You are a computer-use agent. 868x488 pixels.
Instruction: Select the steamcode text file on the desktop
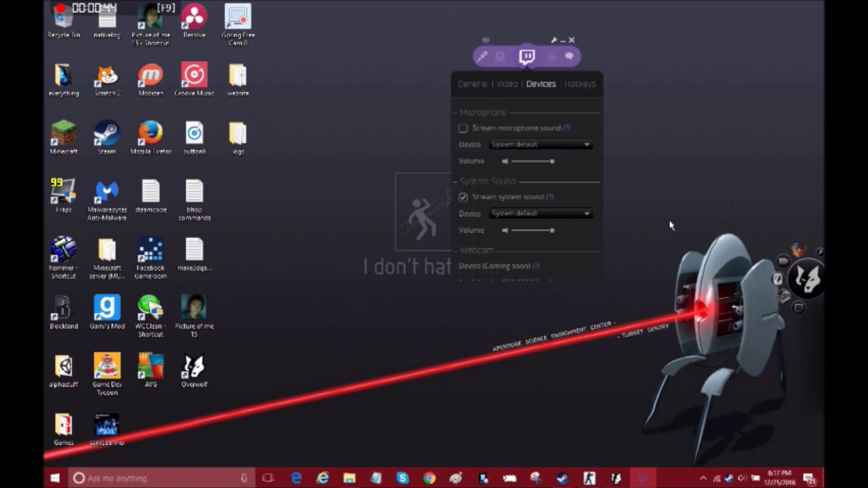[151, 196]
